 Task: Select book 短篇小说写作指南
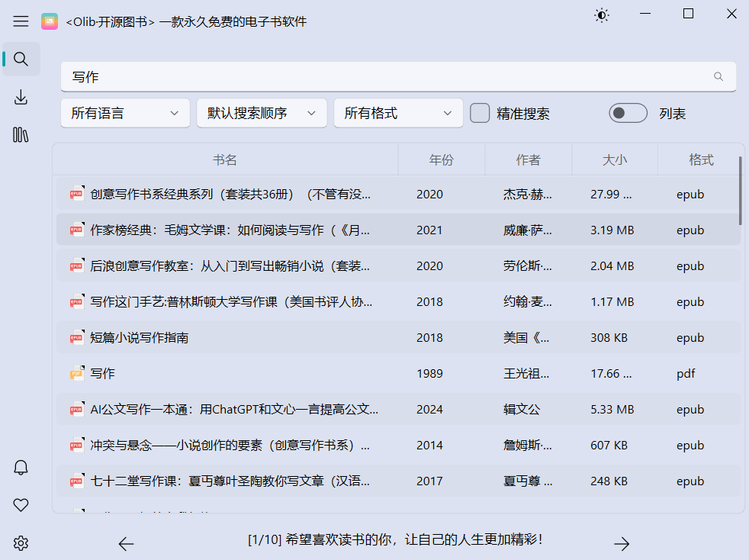click(139, 337)
